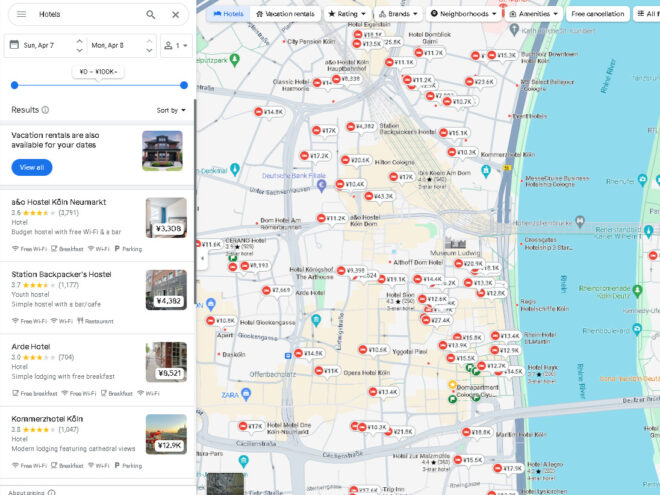Click the ZARA shopping pin
The height and width of the screenshot is (495, 660).
point(246,394)
